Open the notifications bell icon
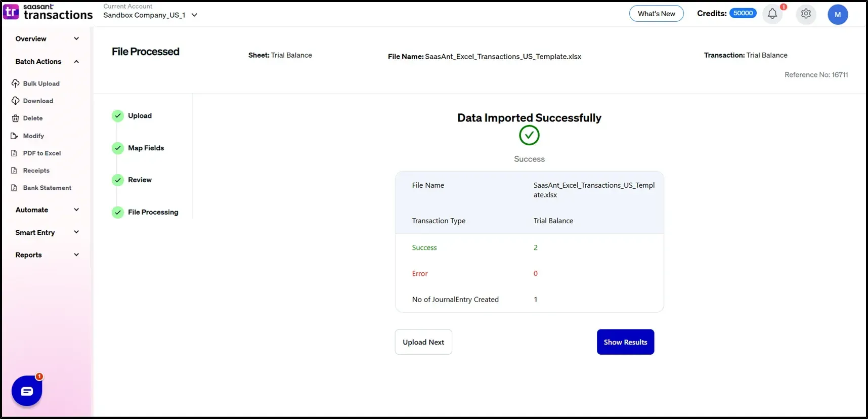The width and height of the screenshot is (868, 419). (x=772, y=14)
